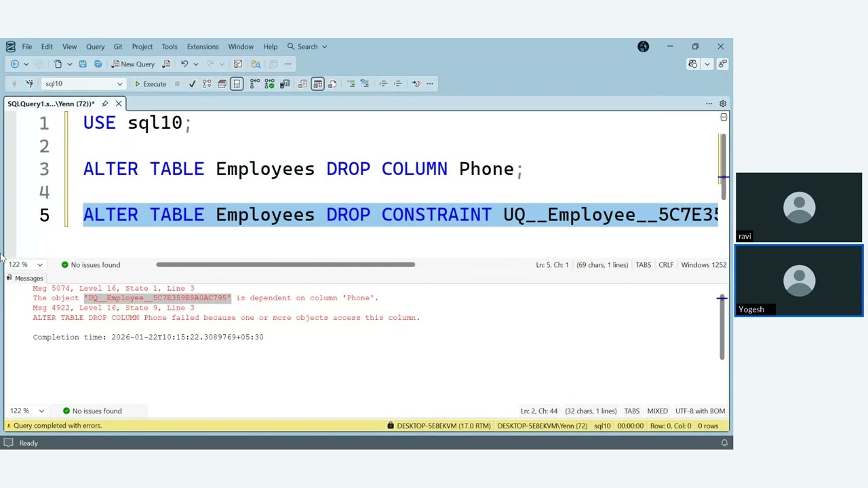Toggle the SQLCMD mode button
The height and width of the screenshot is (488, 868).
(237, 83)
